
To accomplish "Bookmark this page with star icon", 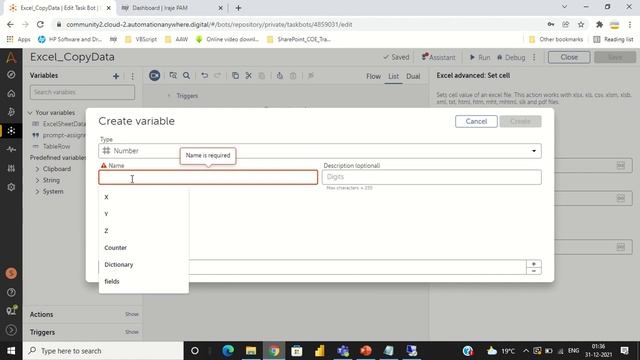I will tap(581, 24).
